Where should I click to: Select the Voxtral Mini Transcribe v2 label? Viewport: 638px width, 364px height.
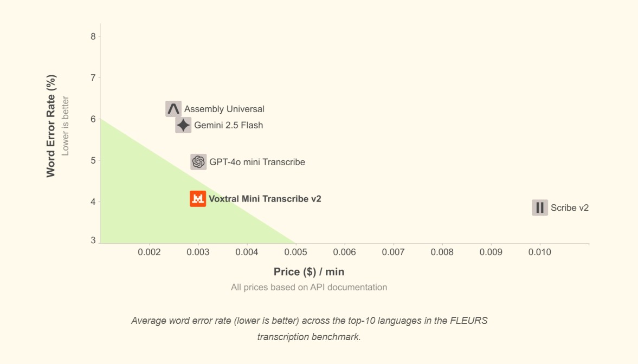[x=265, y=199]
